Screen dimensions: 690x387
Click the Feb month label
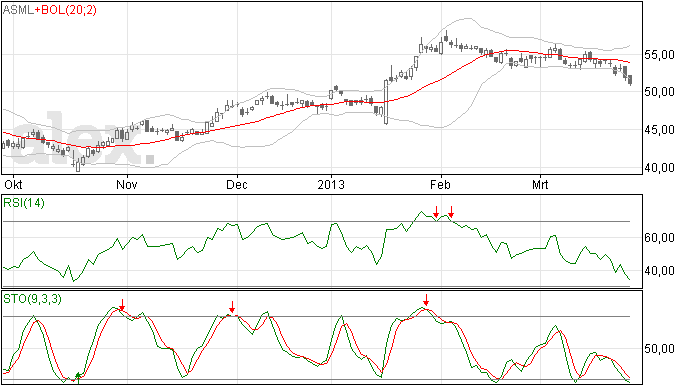(x=440, y=184)
